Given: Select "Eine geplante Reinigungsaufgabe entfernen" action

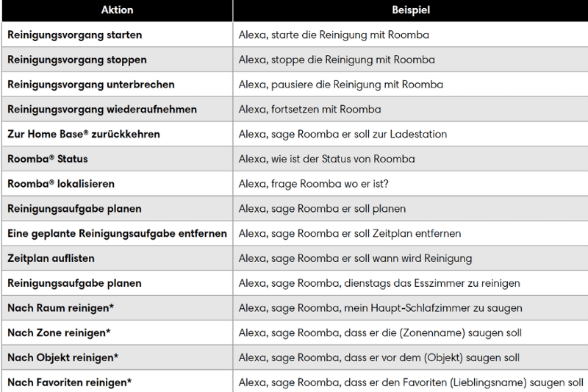Looking at the screenshot, I should [117, 233].
